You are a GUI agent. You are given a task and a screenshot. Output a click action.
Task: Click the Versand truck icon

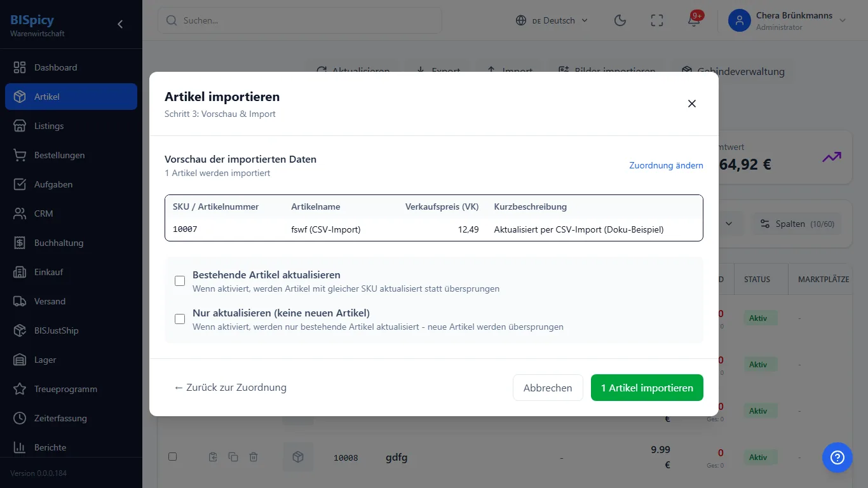tap(20, 301)
